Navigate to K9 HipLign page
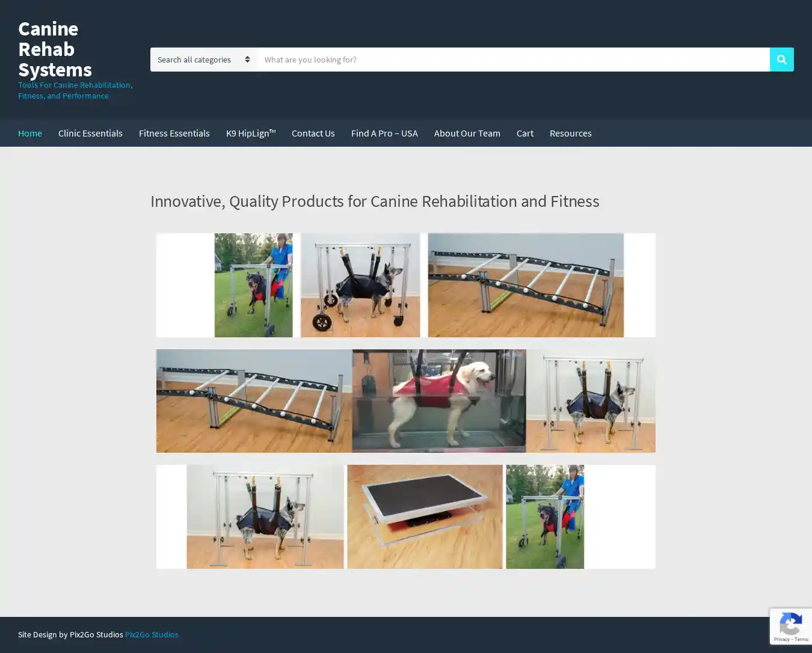 click(x=250, y=133)
